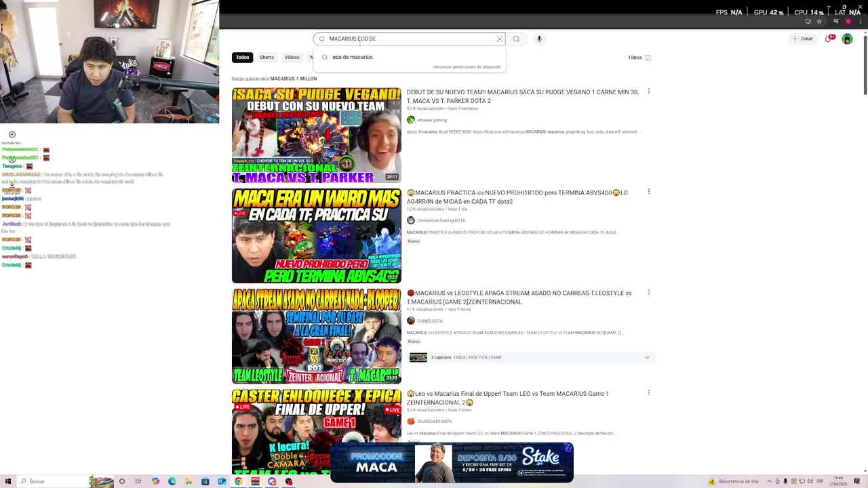868x488 pixels.
Task: Select the Shorts filter chip
Action: pos(267,58)
